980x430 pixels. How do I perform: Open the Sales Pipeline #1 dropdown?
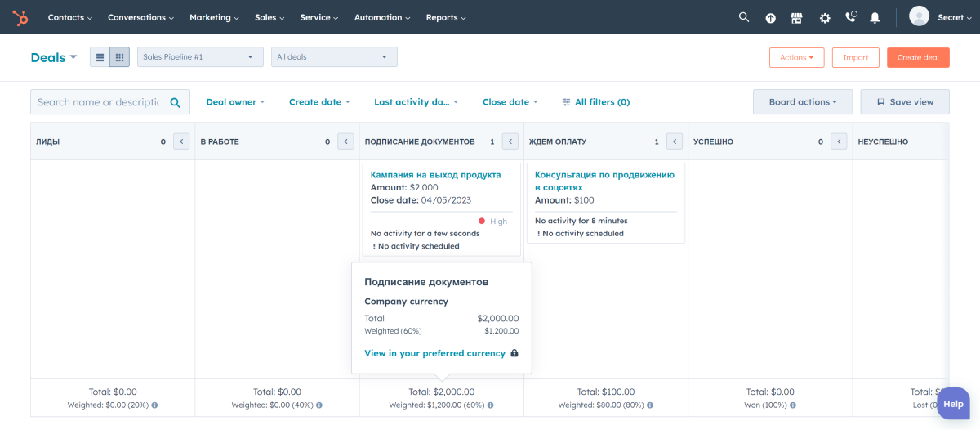(x=200, y=57)
